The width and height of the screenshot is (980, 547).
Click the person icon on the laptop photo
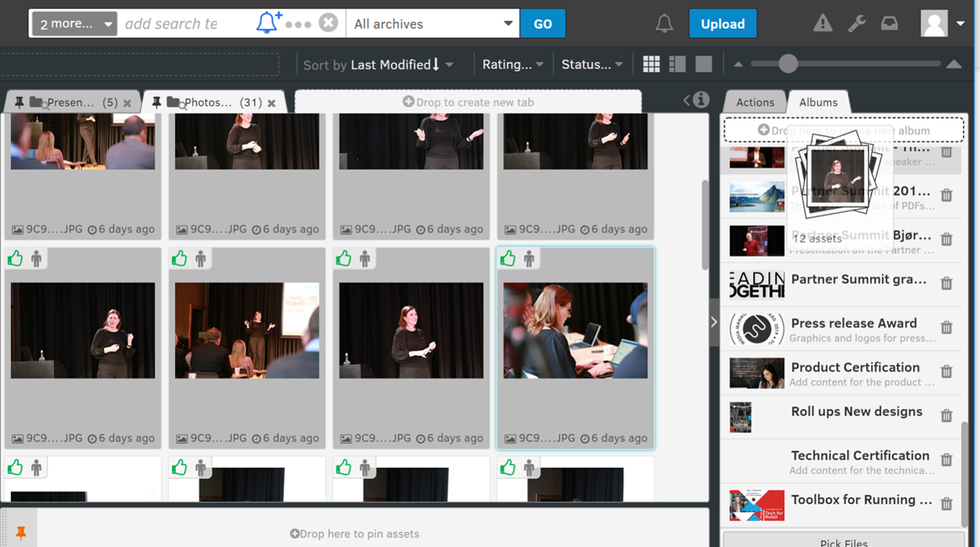point(529,259)
